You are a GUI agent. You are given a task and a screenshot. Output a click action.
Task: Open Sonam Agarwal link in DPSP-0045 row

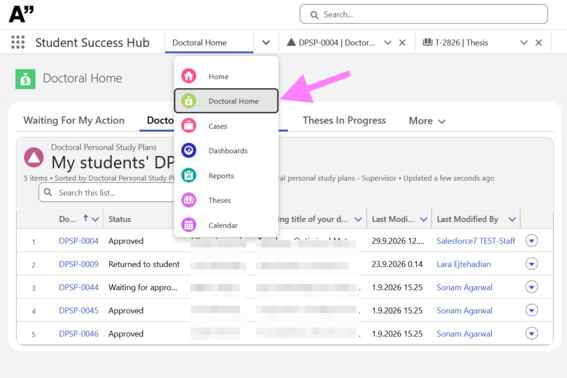pyautogui.click(x=464, y=310)
